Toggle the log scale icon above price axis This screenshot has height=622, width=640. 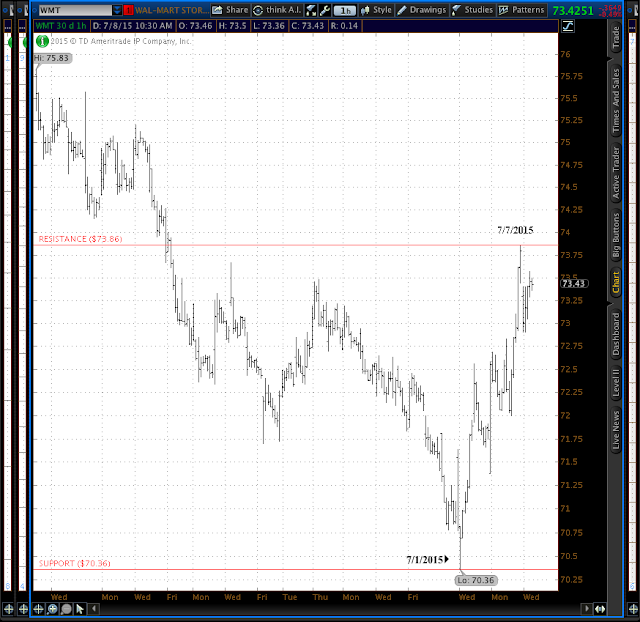(568, 27)
